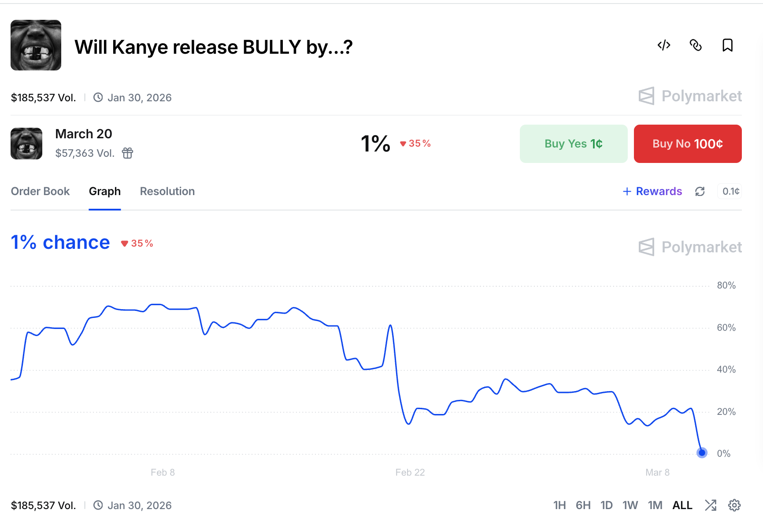The image size is (763, 532).
Task: Select the ALL time range
Action: [682, 505]
